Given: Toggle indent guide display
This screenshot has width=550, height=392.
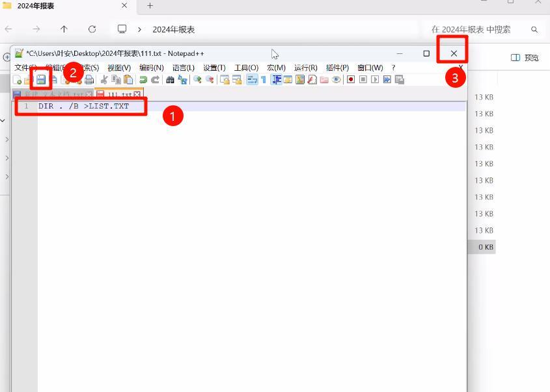Looking at the screenshot, I should point(277,80).
